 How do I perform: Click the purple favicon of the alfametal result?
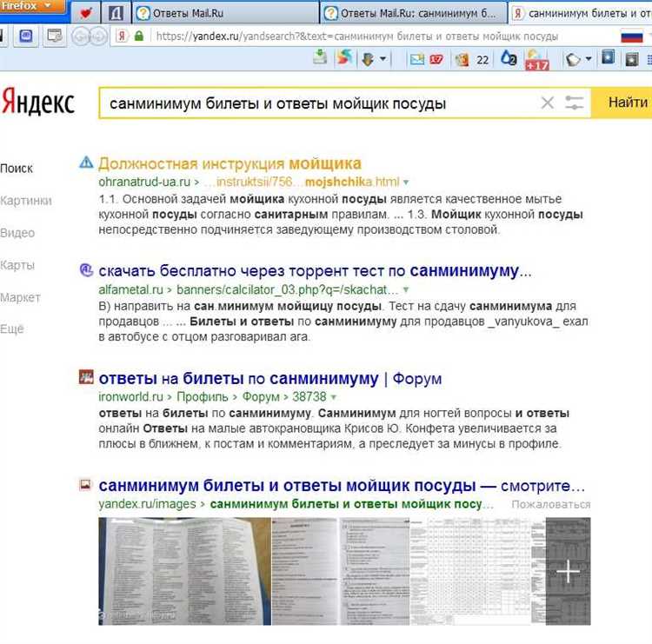point(86,269)
